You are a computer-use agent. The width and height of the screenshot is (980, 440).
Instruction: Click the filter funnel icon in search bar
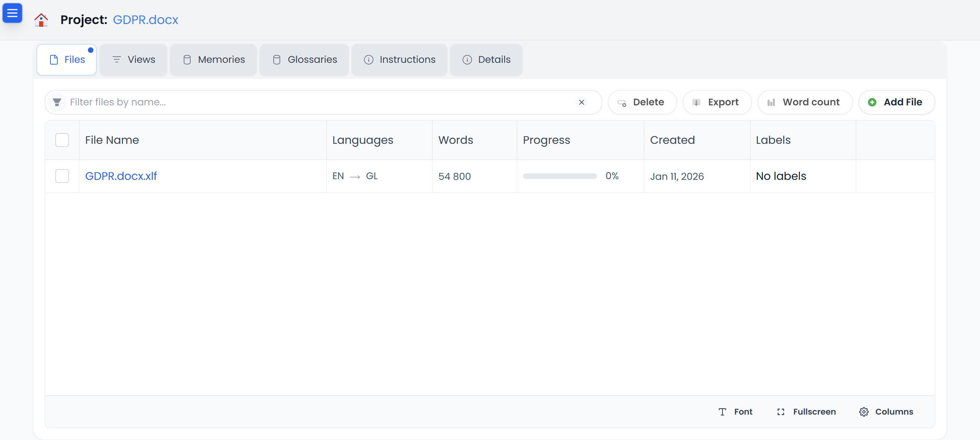click(57, 102)
